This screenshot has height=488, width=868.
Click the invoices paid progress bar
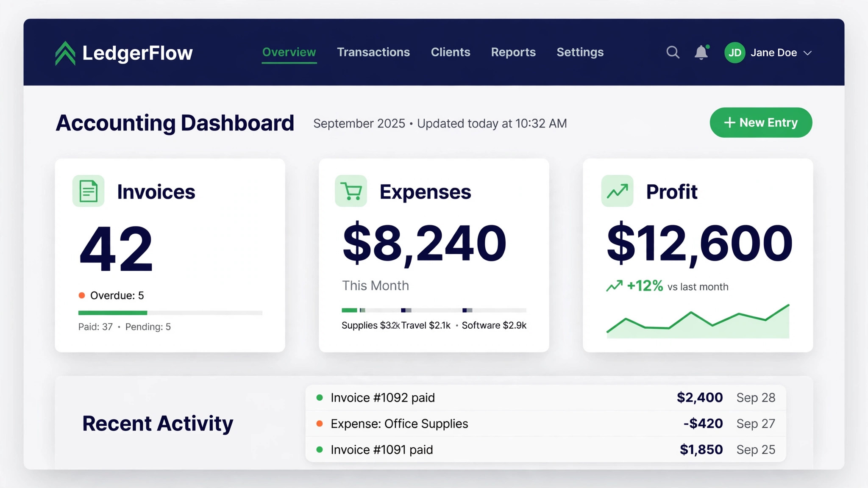[x=170, y=313]
